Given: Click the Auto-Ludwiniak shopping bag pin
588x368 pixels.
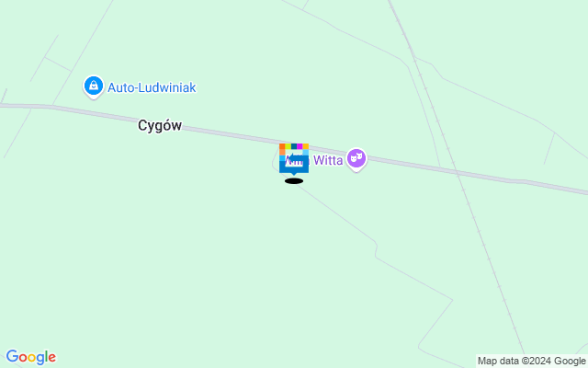Looking at the screenshot, I should pos(94,86).
